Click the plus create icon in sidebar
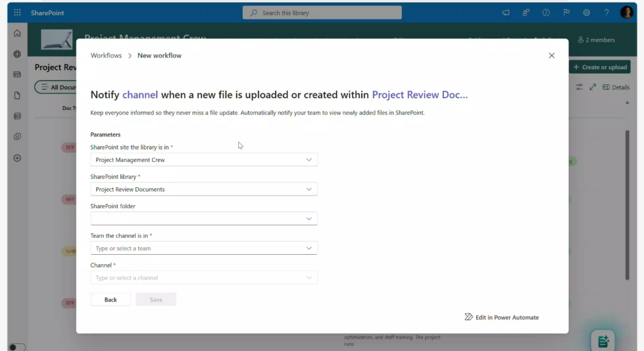Viewport: 644px width, 351px height. coord(17,158)
